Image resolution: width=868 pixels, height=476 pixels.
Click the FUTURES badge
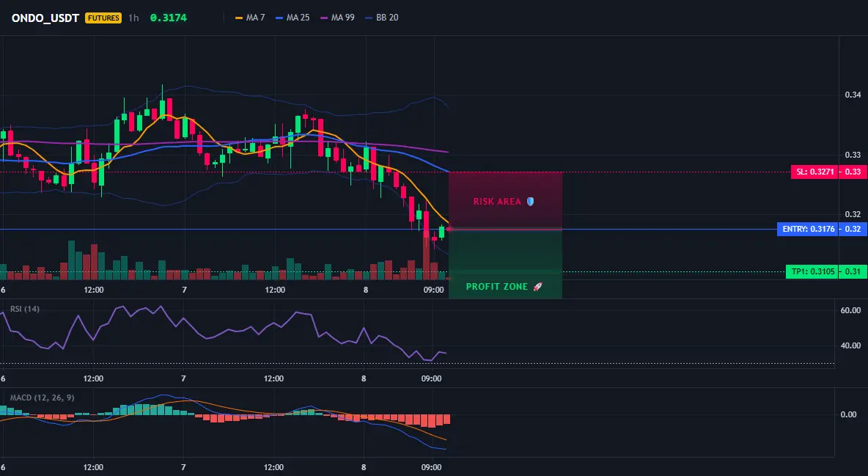tap(103, 18)
